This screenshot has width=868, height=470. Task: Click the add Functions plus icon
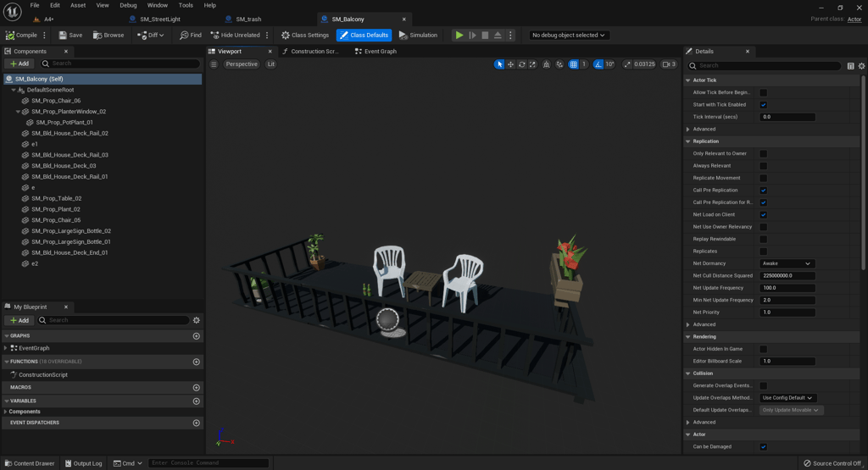pos(197,362)
